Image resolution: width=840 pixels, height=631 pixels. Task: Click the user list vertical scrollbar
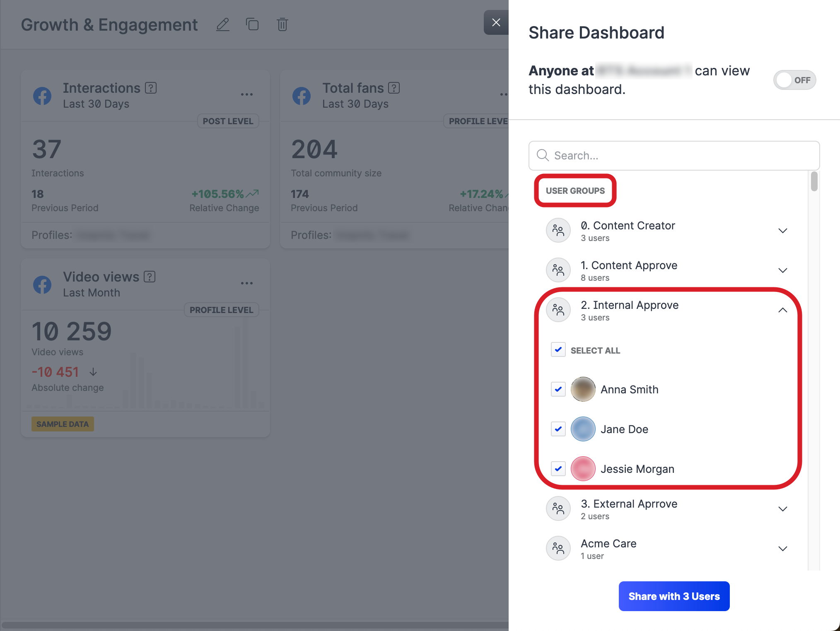814,182
